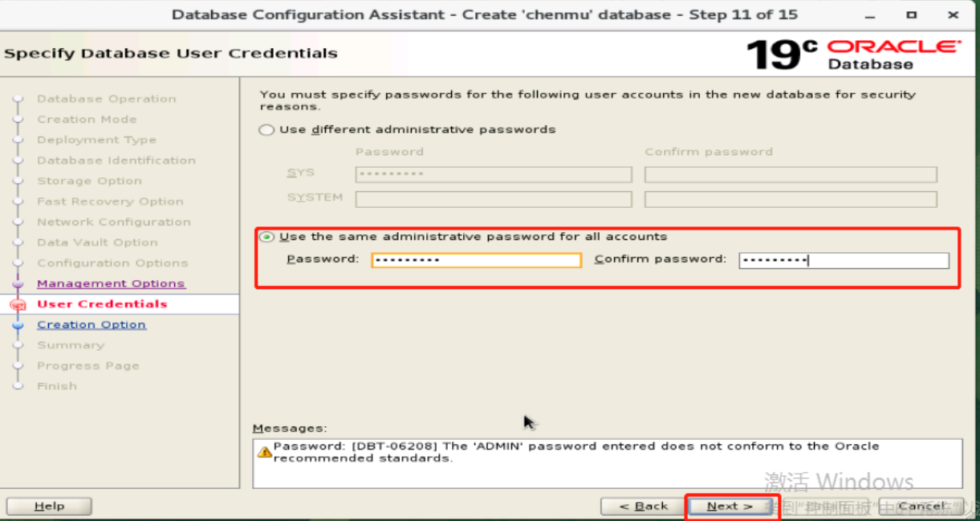980x521 pixels.
Task: Click the SYSTEM confirm password field
Action: point(791,199)
